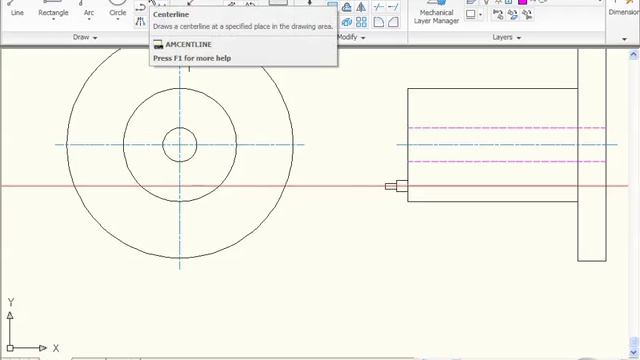Select the Trim icon in Modify panel
The image size is (640, 360).
tap(378, 7)
